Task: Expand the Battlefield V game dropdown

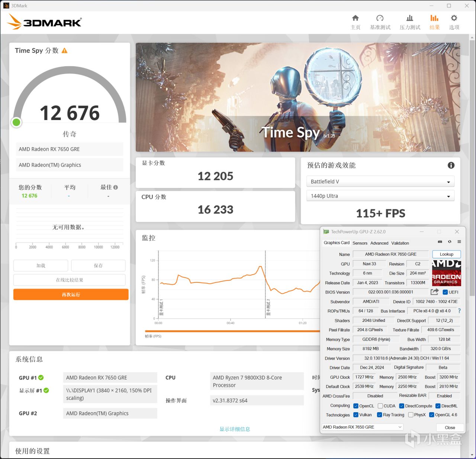Action: [380, 182]
